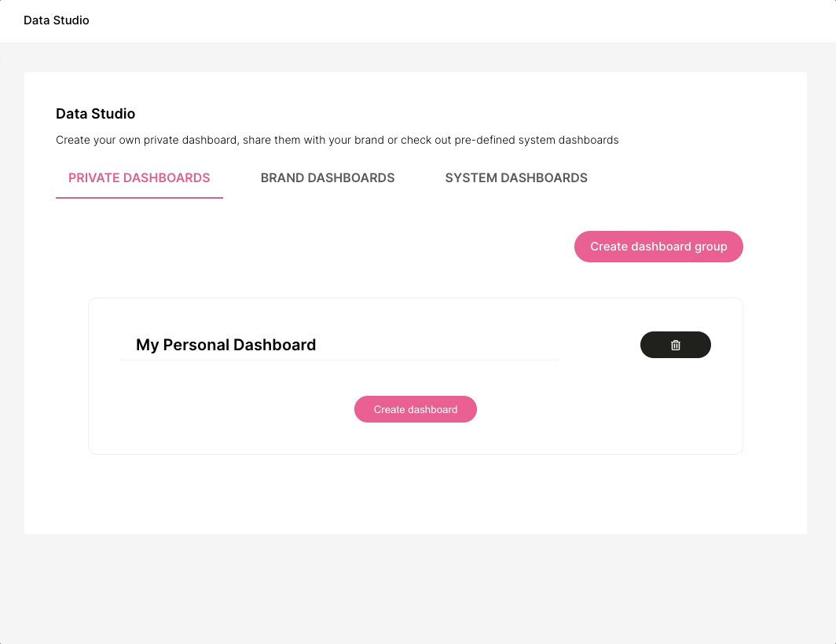Edit the My Personal Dashboard name field
The width and height of the screenshot is (836, 644).
coord(340,345)
